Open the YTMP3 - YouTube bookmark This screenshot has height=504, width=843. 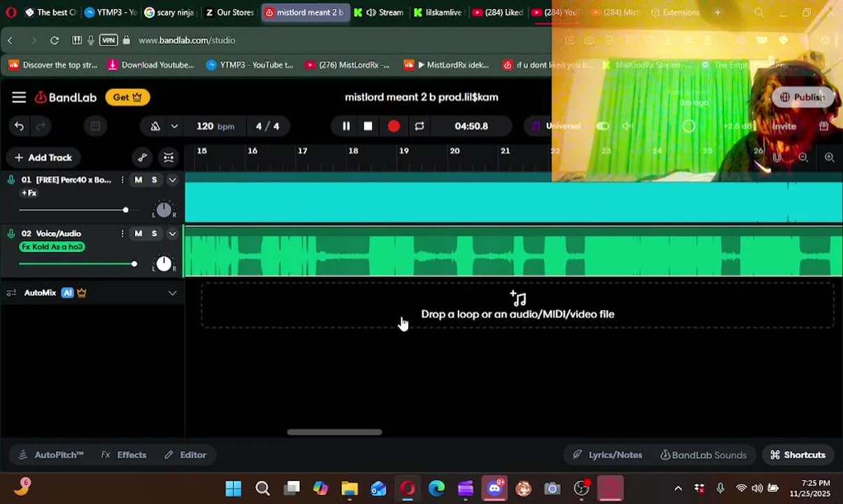pos(250,65)
